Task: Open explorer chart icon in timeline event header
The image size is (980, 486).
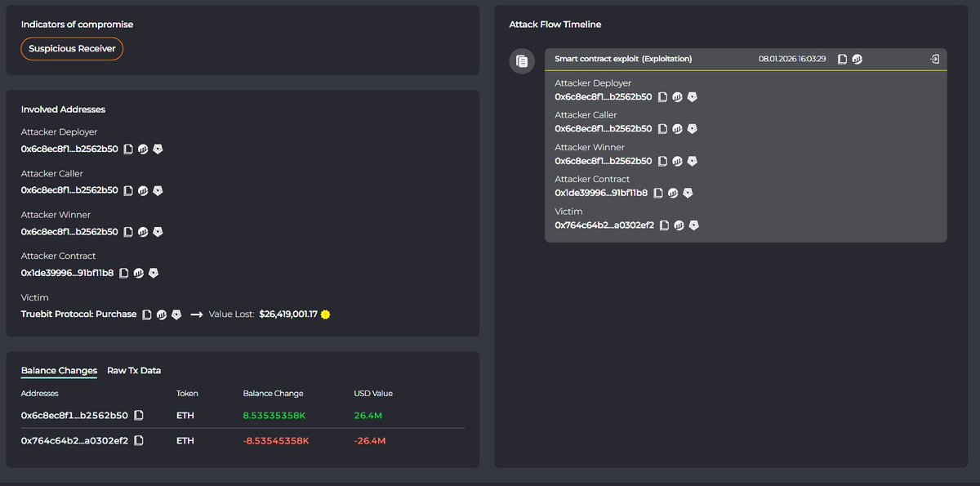Action: (857, 59)
